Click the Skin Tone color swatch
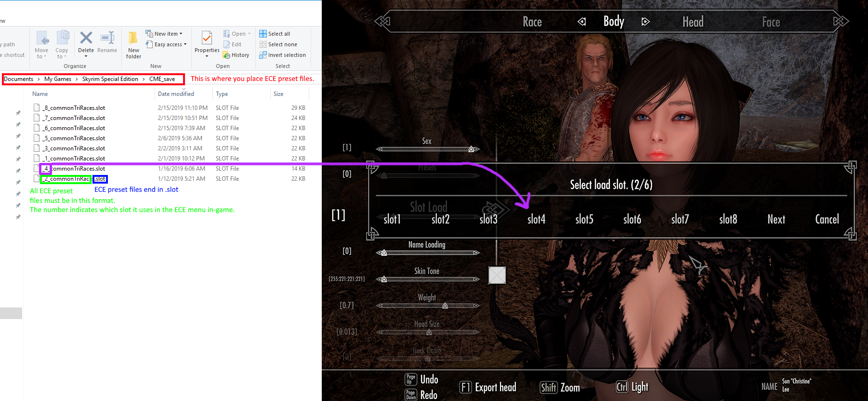868x401 pixels. [497, 275]
